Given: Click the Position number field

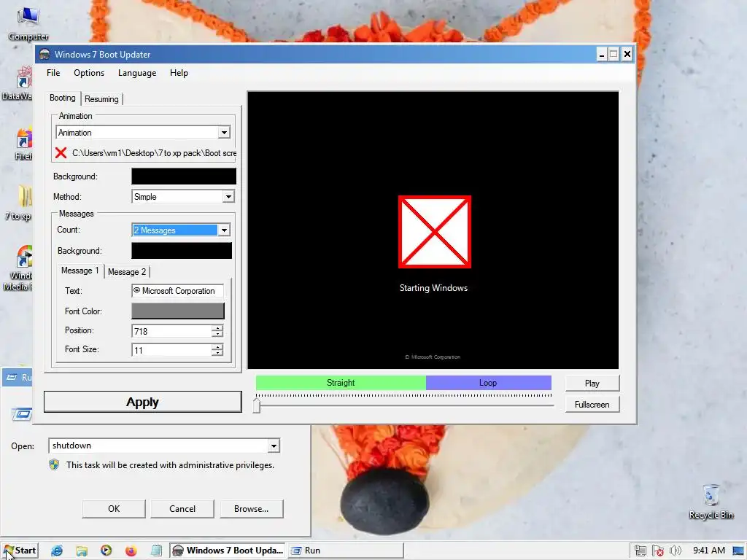Looking at the screenshot, I should [171, 331].
